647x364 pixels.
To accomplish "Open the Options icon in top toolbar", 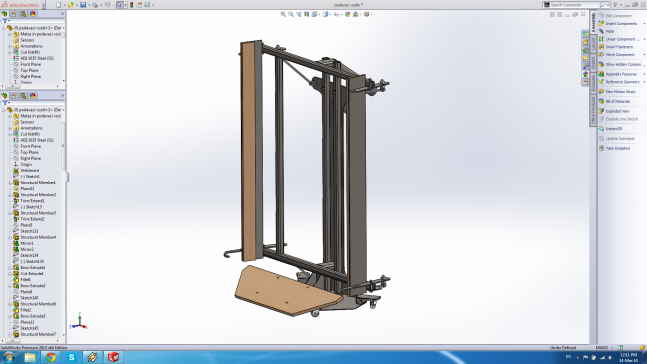I will pos(147,5).
